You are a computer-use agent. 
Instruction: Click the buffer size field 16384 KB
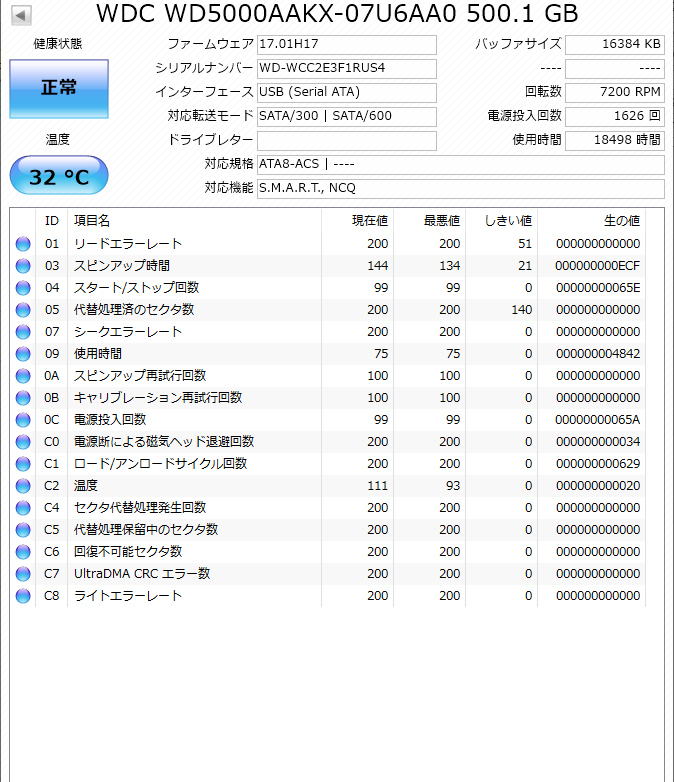[x=615, y=44]
